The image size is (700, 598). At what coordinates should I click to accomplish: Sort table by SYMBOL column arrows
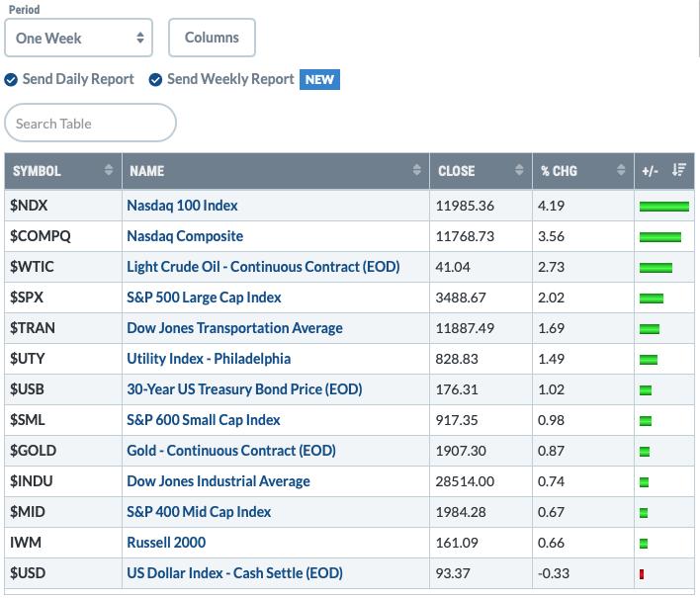(109, 170)
